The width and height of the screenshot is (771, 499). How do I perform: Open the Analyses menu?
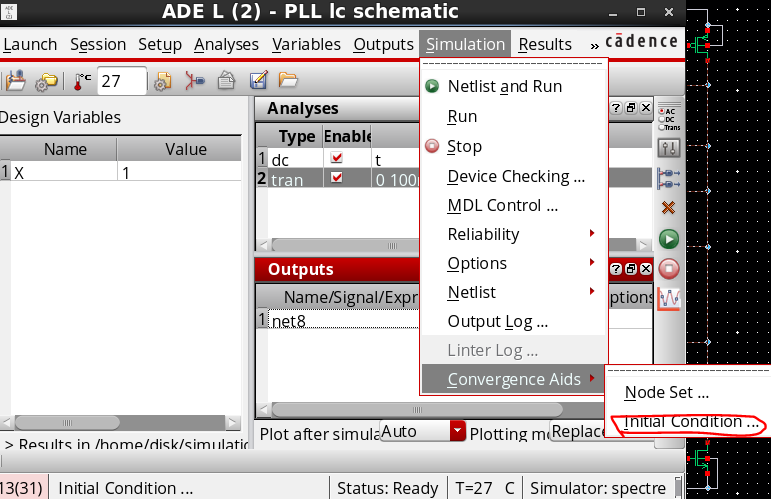pos(226,44)
